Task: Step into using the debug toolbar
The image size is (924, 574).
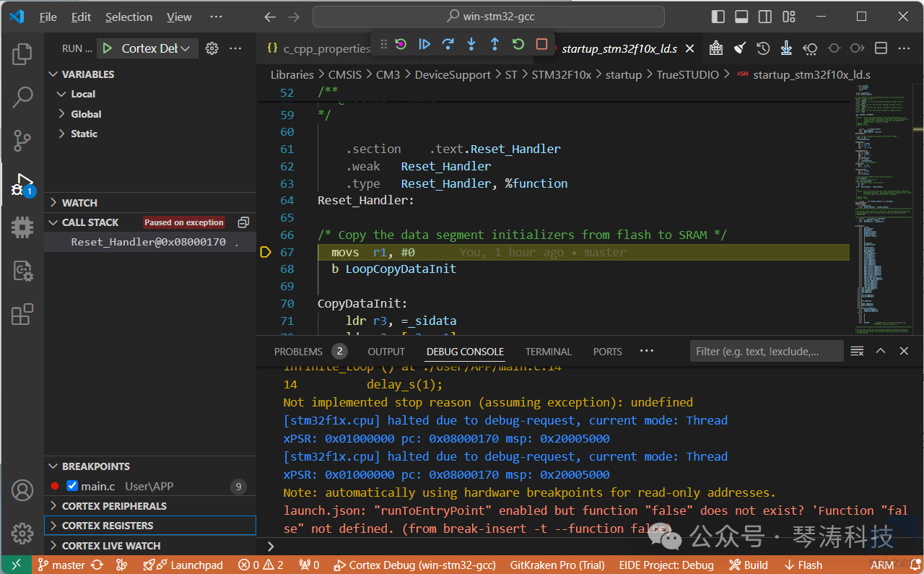Action: click(471, 44)
